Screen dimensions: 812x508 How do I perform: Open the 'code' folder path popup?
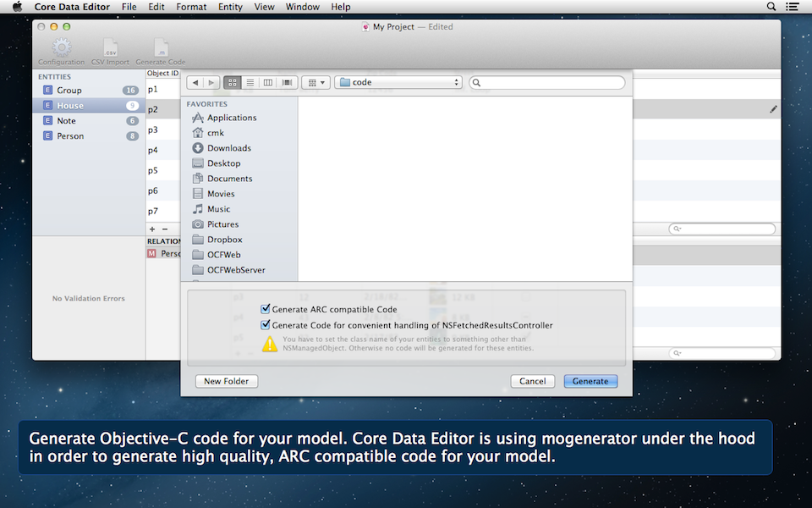(x=398, y=82)
